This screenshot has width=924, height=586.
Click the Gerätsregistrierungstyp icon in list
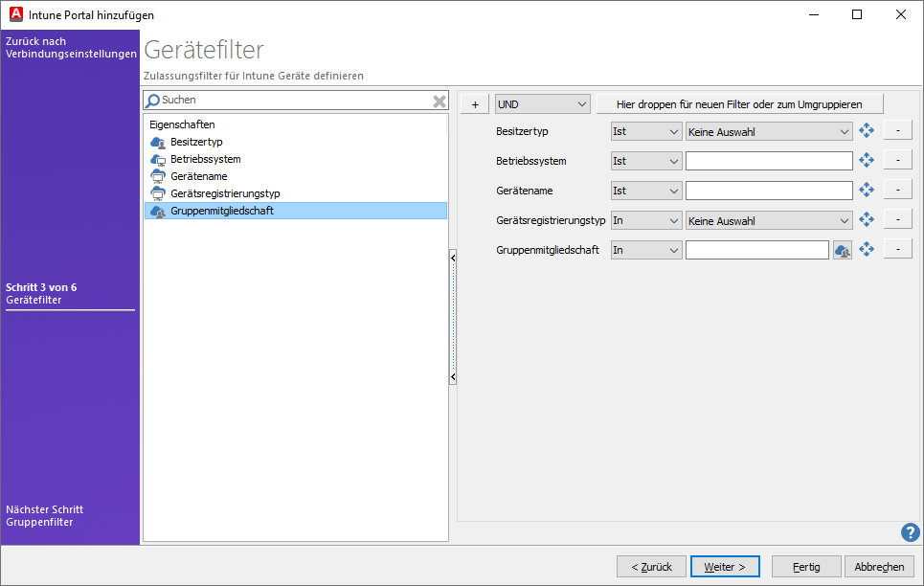[158, 193]
